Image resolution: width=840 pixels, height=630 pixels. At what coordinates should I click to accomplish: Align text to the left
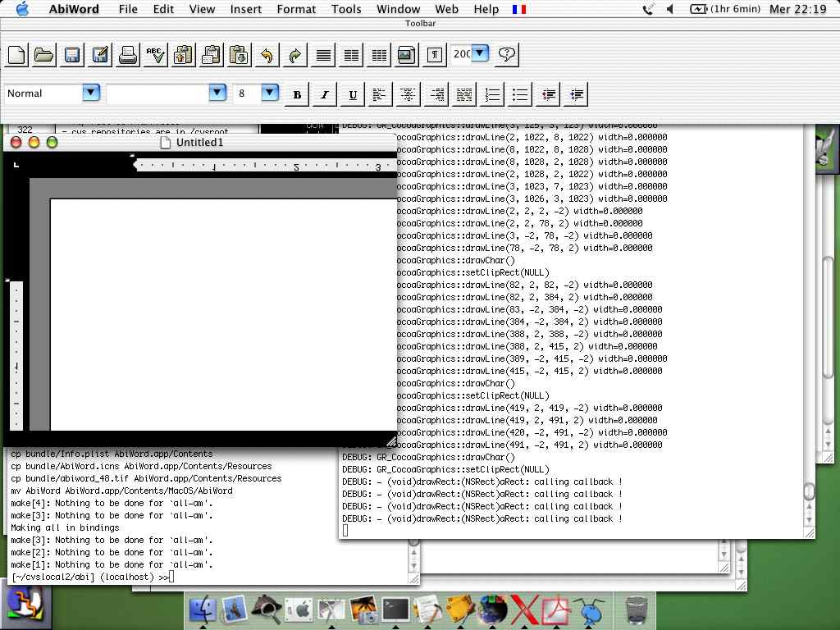(380, 95)
